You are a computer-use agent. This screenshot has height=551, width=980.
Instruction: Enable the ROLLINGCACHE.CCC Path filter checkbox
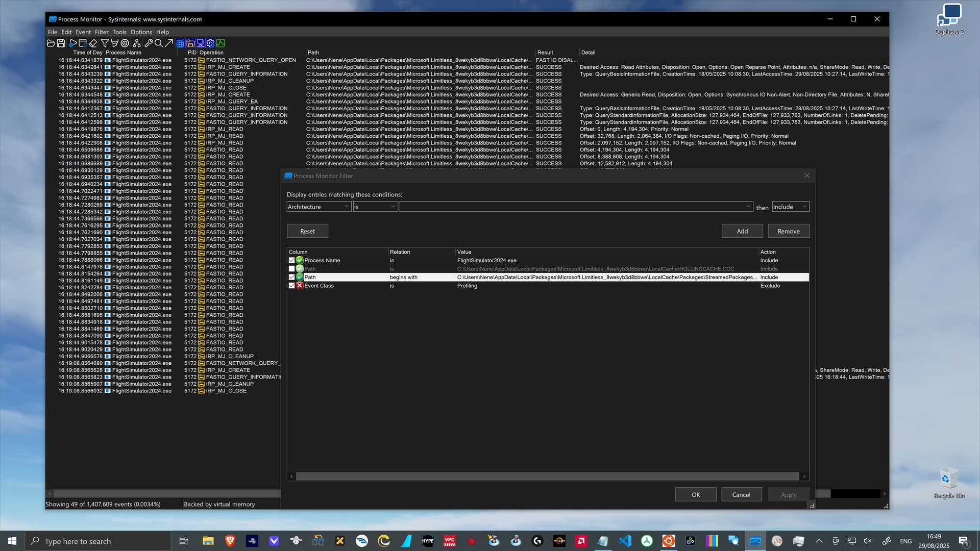(292, 269)
